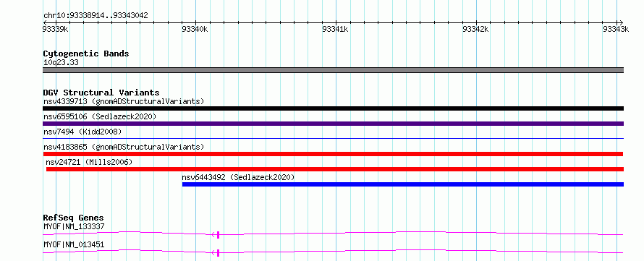Click the 93340k ruler tick
The height and width of the screenshot is (261, 644).
pos(195,29)
